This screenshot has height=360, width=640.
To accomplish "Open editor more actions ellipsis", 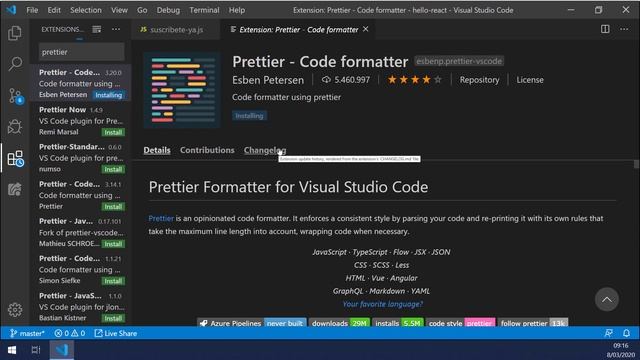I will [624, 29].
